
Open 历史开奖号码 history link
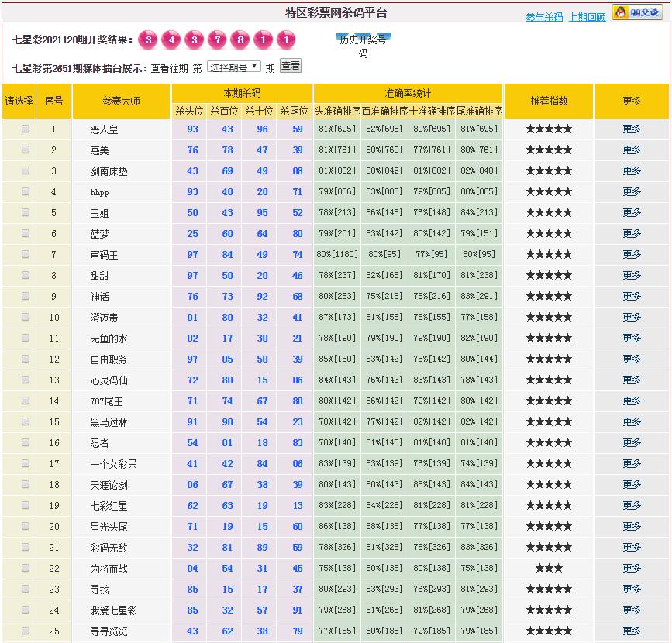click(x=363, y=46)
